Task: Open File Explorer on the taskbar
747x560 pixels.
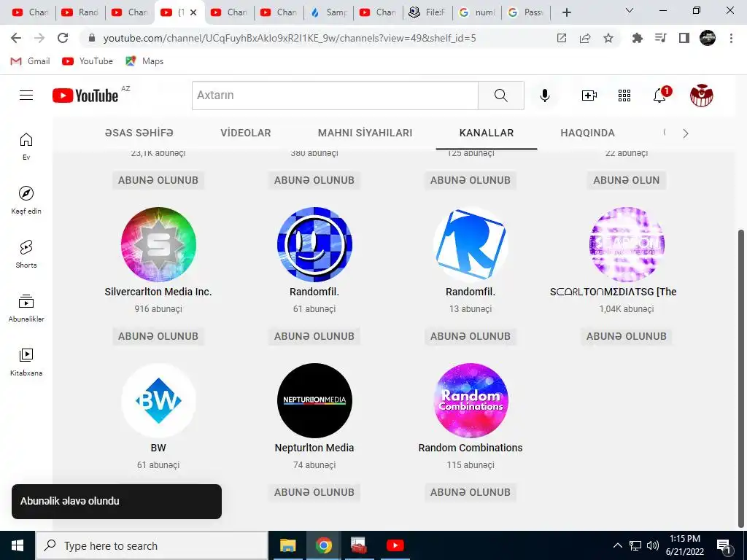Action: [x=287, y=545]
